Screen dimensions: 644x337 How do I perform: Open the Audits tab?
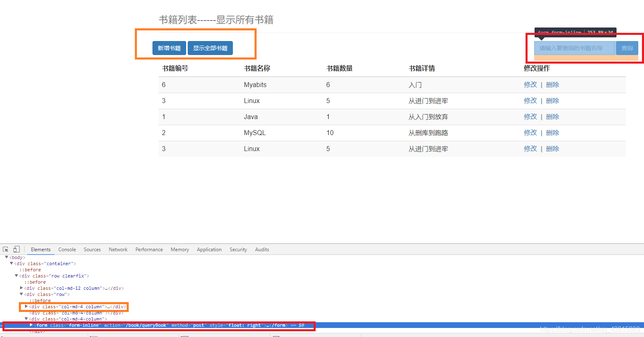(262, 249)
